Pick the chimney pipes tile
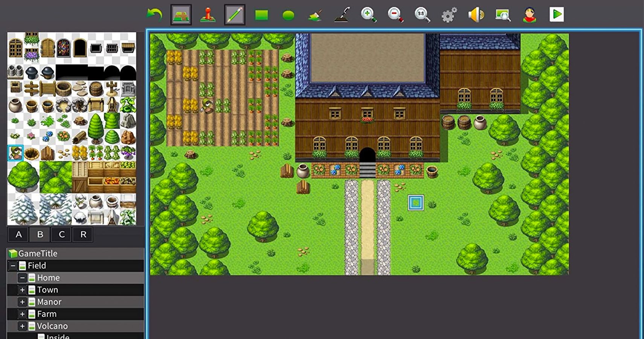 (15, 72)
